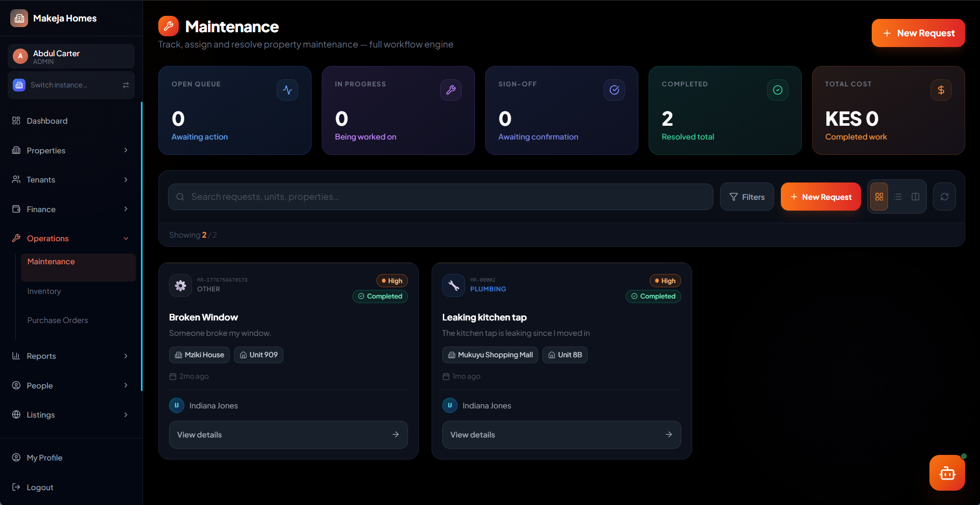The height and width of the screenshot is (505, 980).
Task: Switch to grid view layout
Action: [x=879, y=197]
